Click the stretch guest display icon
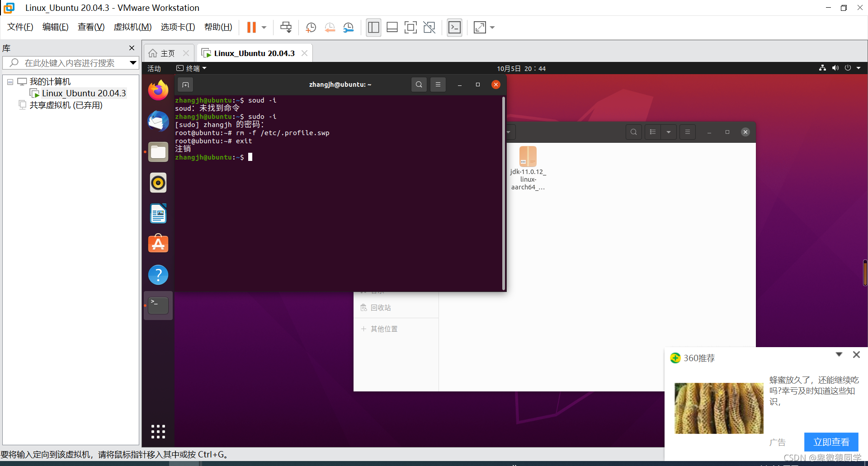The width and height of the screenshot is (868, 466). coord(480,28)
